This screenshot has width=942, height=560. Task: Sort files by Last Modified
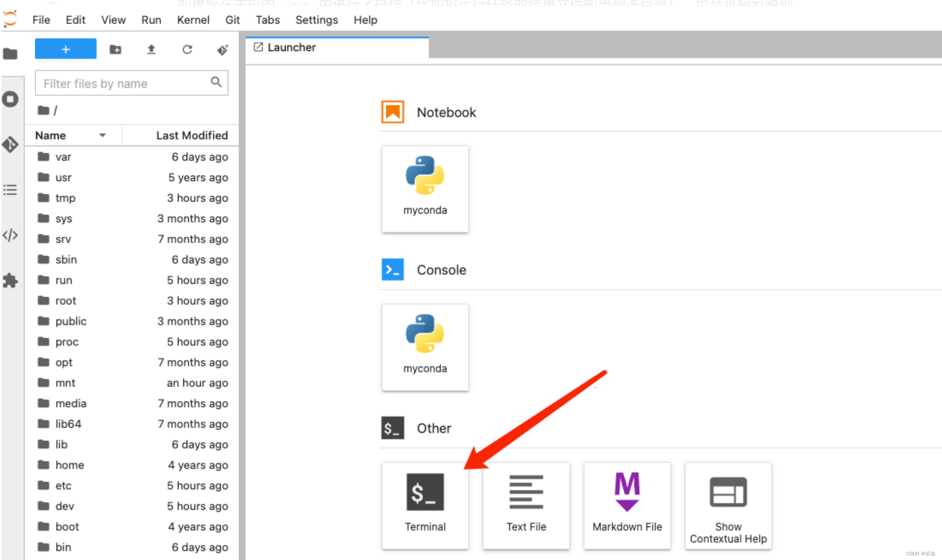click(191, 135)
